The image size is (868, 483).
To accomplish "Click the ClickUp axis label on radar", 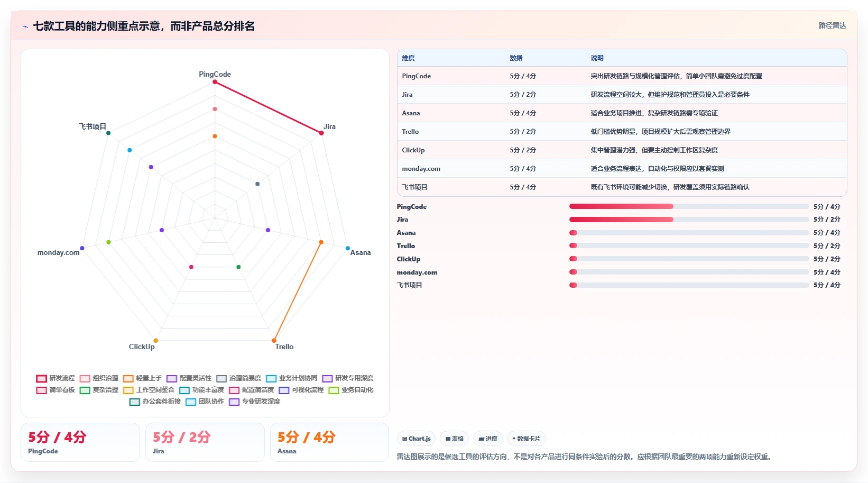I will click(142, 347).
